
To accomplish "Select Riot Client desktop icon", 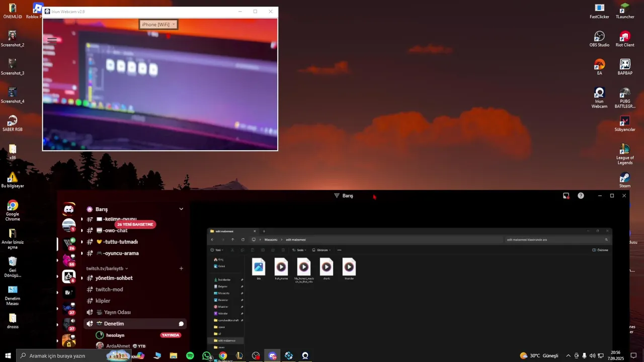I will [625, 39].
